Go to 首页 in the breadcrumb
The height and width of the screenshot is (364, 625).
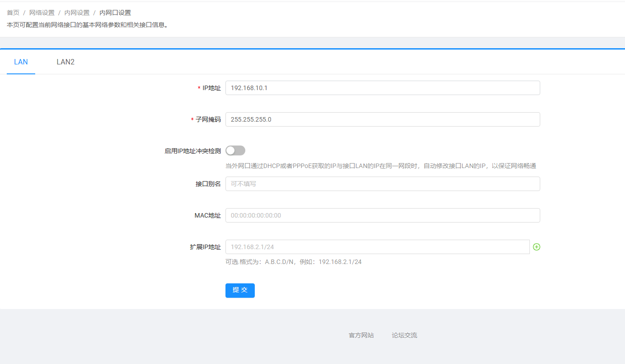pyautogui.click(x=13, y=13)
